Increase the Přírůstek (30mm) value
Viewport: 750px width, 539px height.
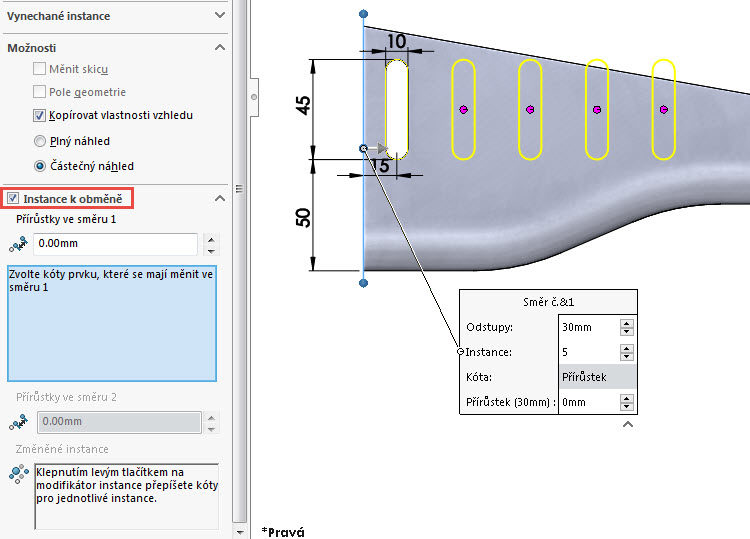click(x=627, y=398)
